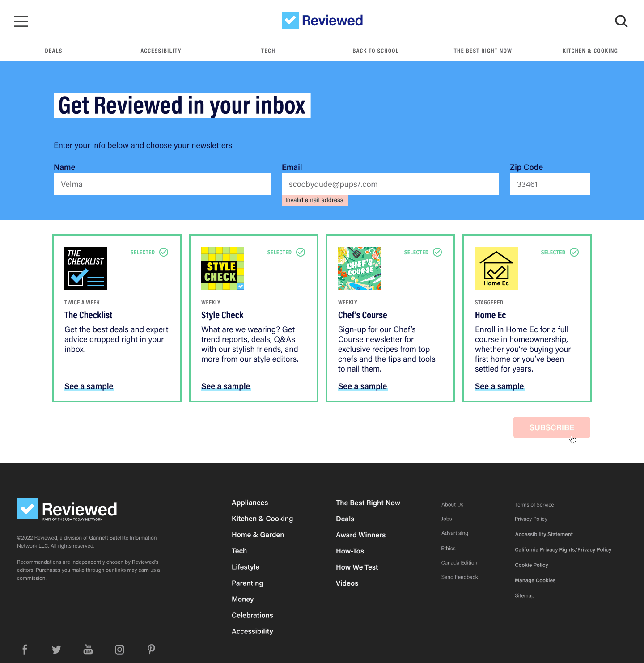Open the Award Winners footer link
This screenshot has height=663, width=644.
tap(361, 535)
